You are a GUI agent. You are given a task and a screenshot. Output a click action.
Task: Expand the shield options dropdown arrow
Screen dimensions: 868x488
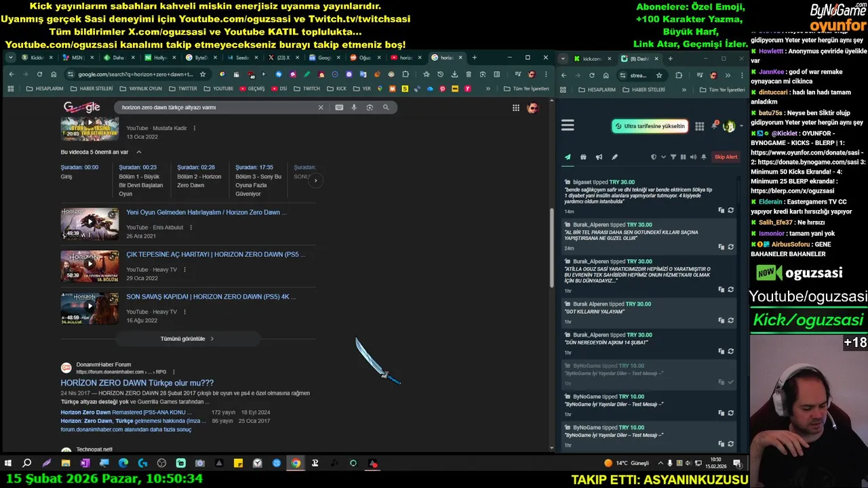tap(663, 157)
